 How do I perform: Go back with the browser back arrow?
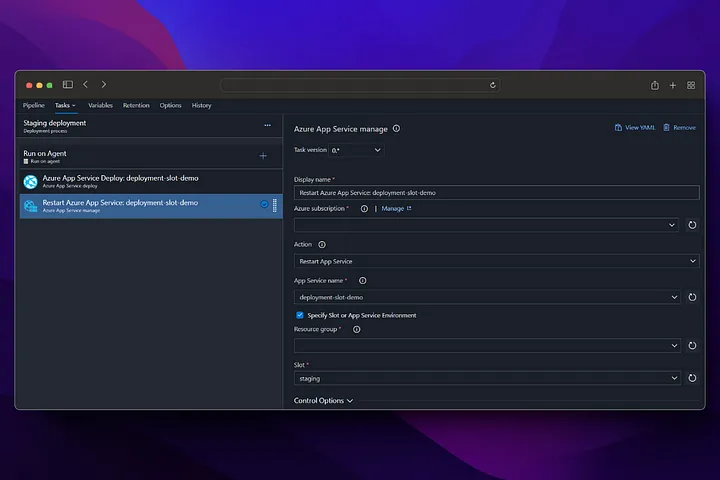coord(85,85)
